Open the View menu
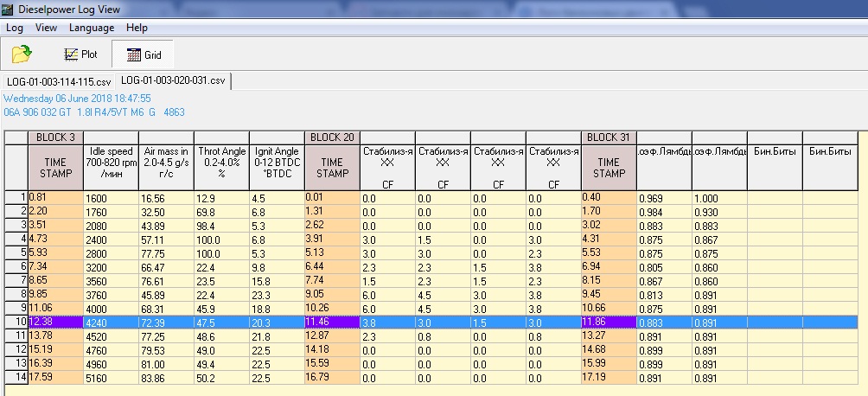Screen dimensions: 868x396 46,28
